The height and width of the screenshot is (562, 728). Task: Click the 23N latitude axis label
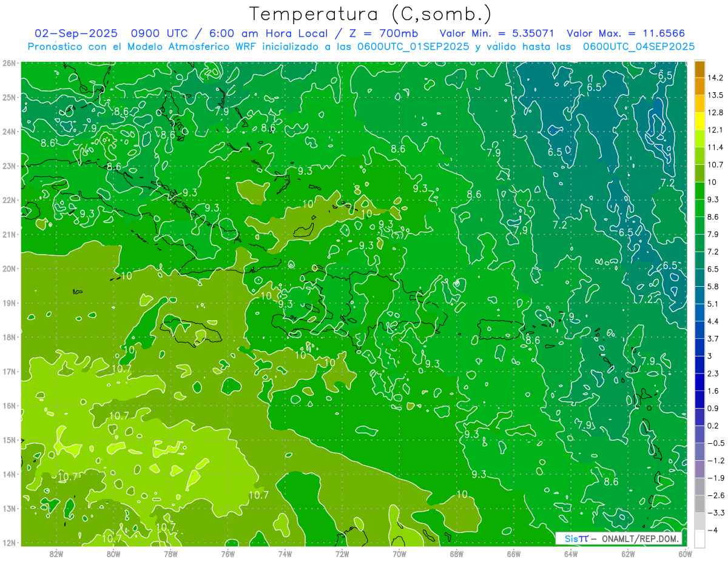(8, 166)
